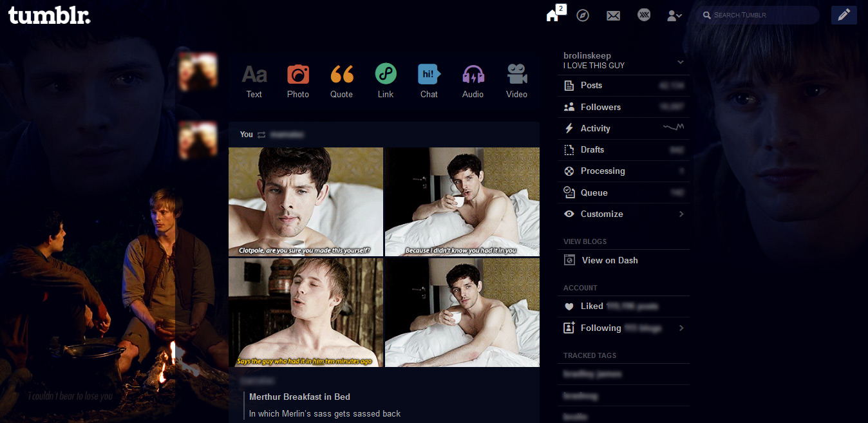Screen dimensions: 868x423
Task: Create a new Video post
Action: (517, 82)
